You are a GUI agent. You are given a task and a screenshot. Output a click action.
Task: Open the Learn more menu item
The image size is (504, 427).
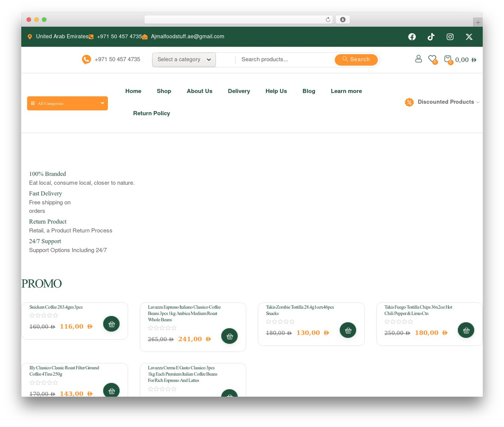(346, 91)
